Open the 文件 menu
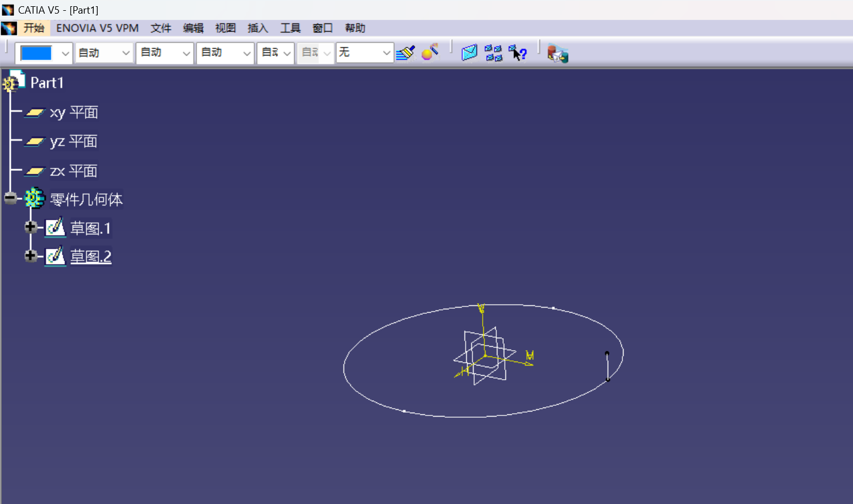 pos(161,28)
